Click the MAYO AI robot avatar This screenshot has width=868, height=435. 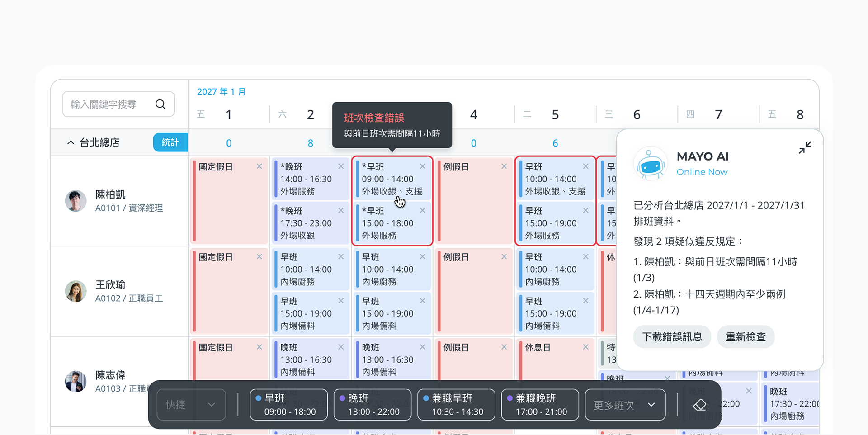tap(651, 164)
